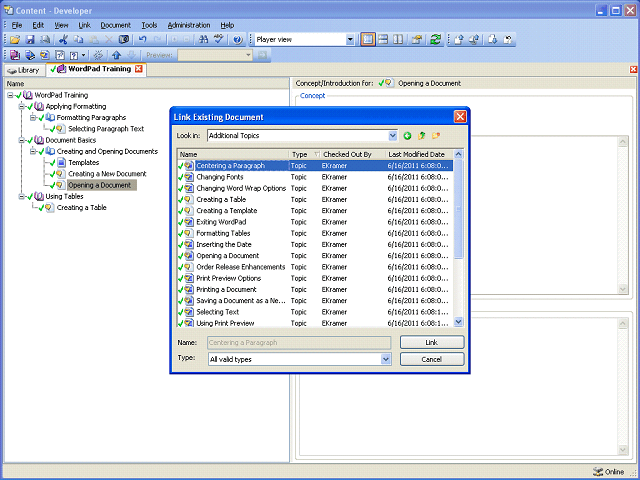Select Creating a New Document tree item
This screenshot has height=480, width=640.
coord(107,174)
